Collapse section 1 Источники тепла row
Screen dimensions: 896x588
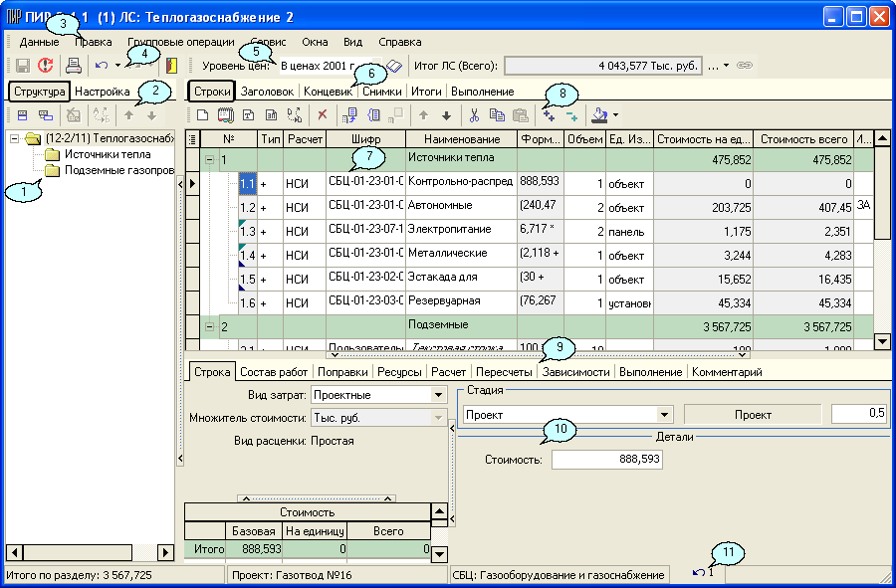point(210,160)
